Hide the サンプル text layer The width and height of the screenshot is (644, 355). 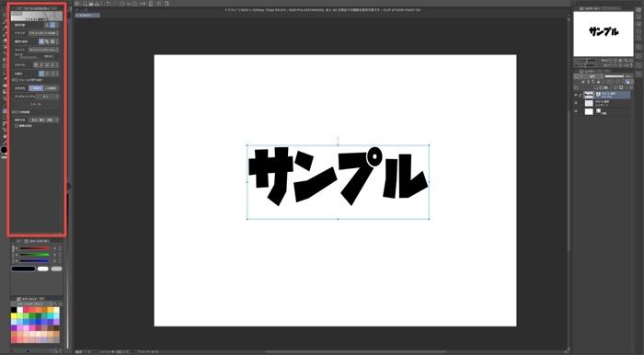click(576, 95)
